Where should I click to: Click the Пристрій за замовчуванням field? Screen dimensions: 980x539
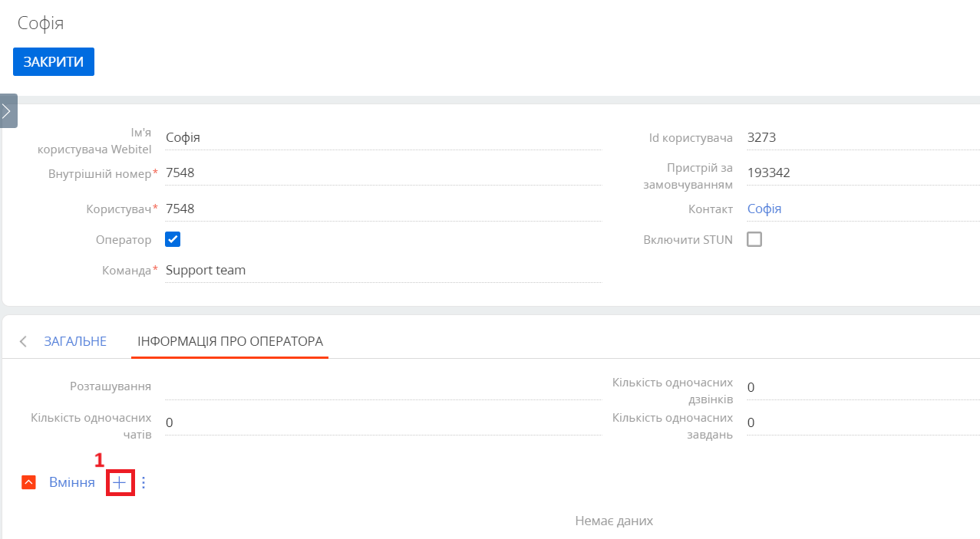863,173
